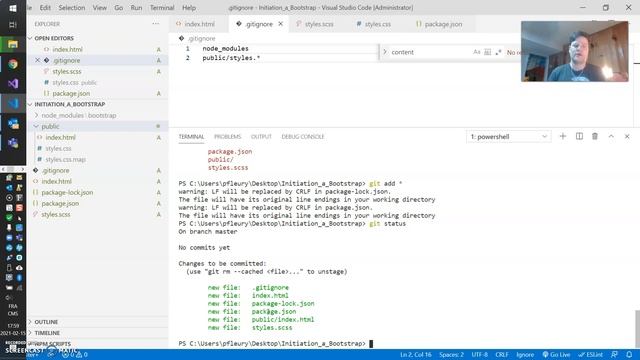Viewport: 640px width, 360px height.
Task: Open the Run menu
Action: pyautogui.click(x=136, y=8)
